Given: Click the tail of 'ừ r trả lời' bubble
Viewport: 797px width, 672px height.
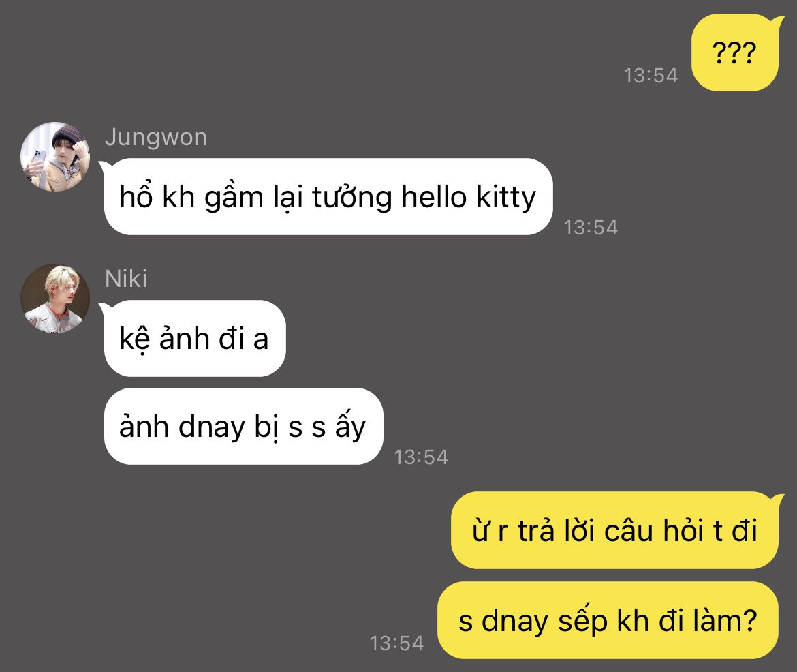Looking at the screenshot, I should point(778,499).
